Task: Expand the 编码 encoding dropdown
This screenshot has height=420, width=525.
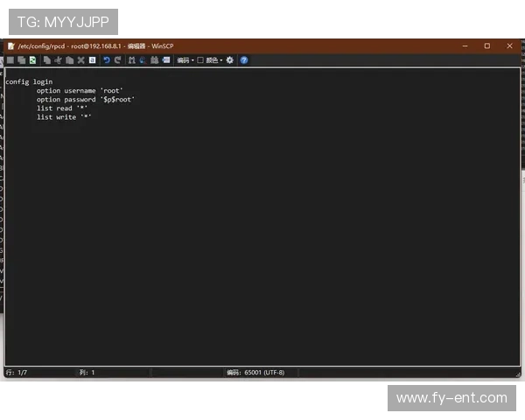Action: coord(185,60)
